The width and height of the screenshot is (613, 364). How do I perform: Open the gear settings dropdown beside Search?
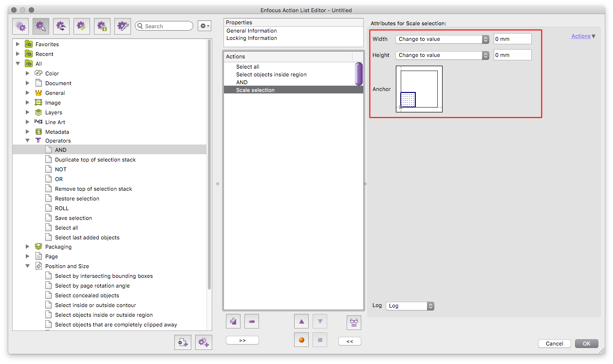coord(204,26)
